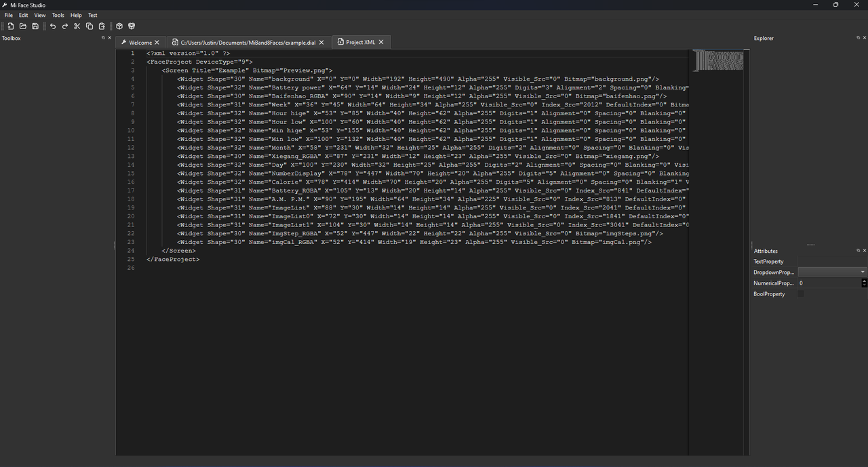The width and height of the screenshot is (868, 467).
Task: Click the "Hour low" widget line
Action: pyautogui.click(x=433, y=122)
